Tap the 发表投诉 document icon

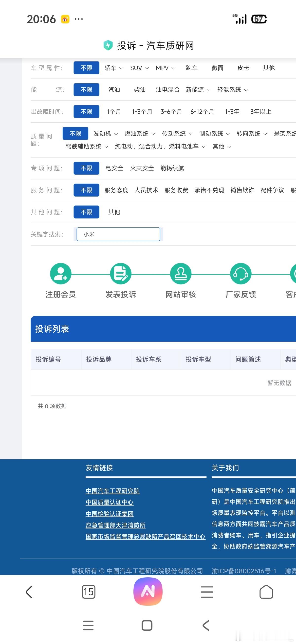121,274
